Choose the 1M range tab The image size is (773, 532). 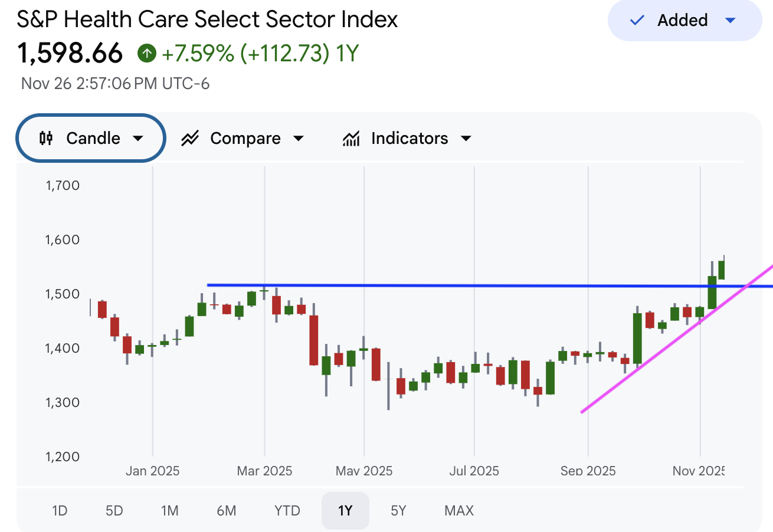pyautogui.click(x=169, y=510)
